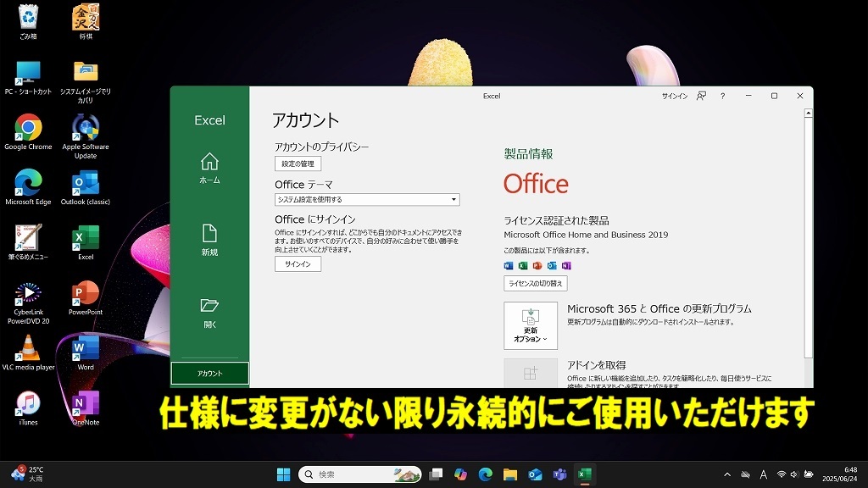
Task: Click the Excel icon on the taskbar
Action: [585, 474]
